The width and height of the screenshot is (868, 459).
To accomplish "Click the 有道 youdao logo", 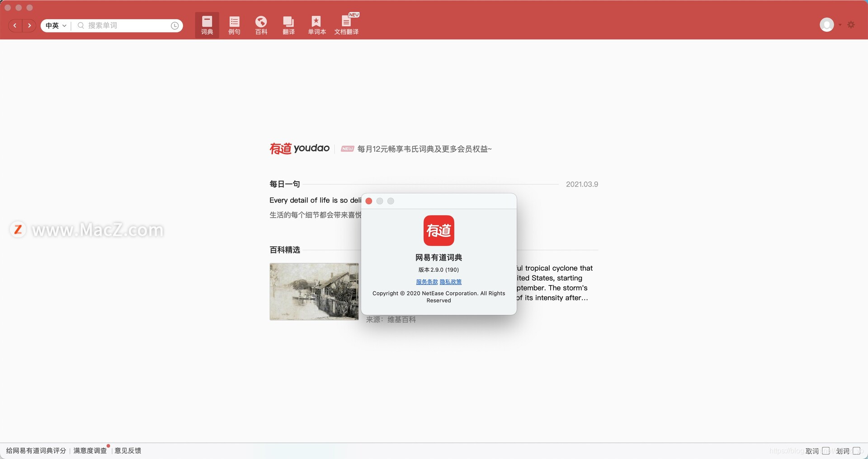I will pyautogui.click(x=299, y=148).
